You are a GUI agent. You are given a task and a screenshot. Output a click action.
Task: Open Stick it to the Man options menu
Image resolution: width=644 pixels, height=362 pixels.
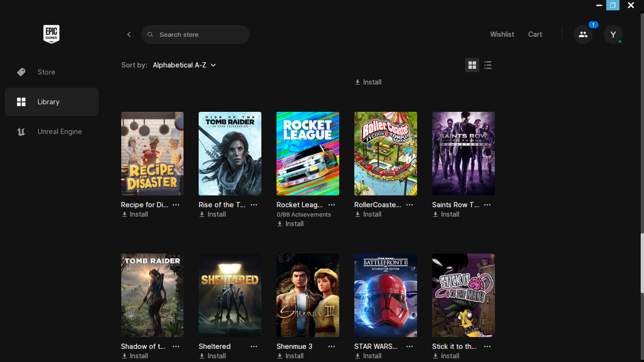pos(488,346)
